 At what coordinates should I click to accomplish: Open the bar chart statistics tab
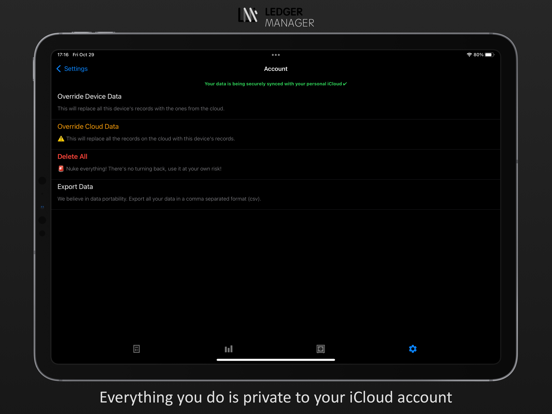point(228,349)
